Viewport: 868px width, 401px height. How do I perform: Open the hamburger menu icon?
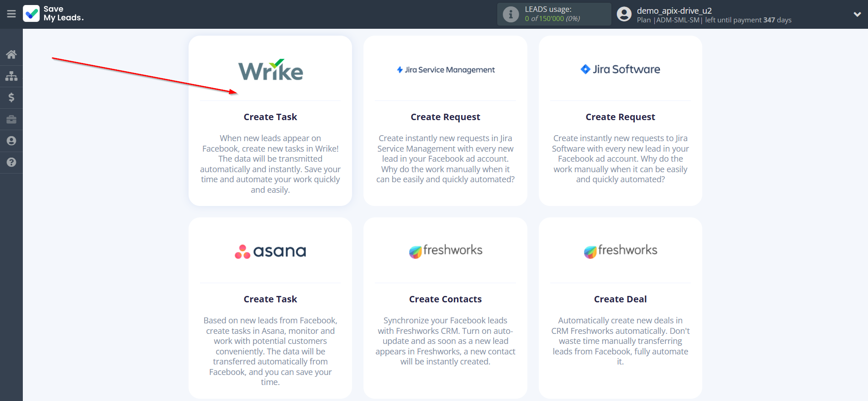click(11, 14)
